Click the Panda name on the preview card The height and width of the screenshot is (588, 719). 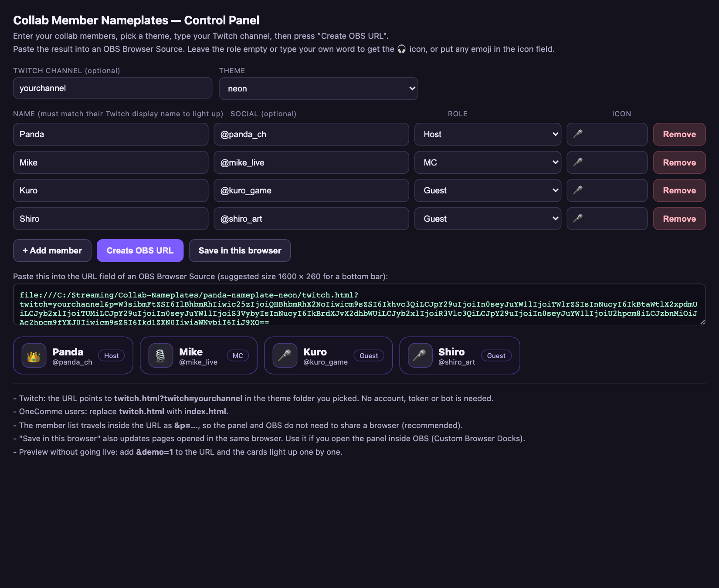(68, 352)
